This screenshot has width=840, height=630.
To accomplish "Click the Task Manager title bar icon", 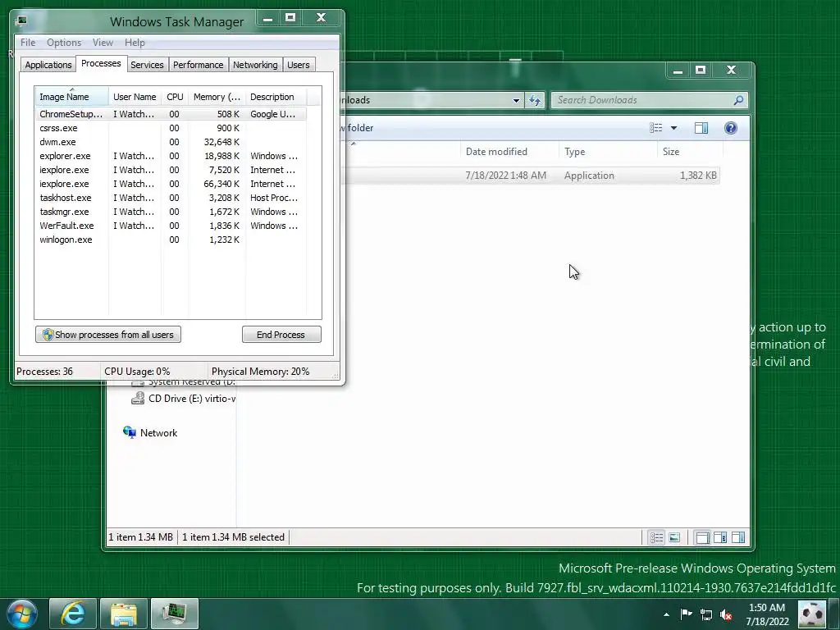I will coord(22,21).
